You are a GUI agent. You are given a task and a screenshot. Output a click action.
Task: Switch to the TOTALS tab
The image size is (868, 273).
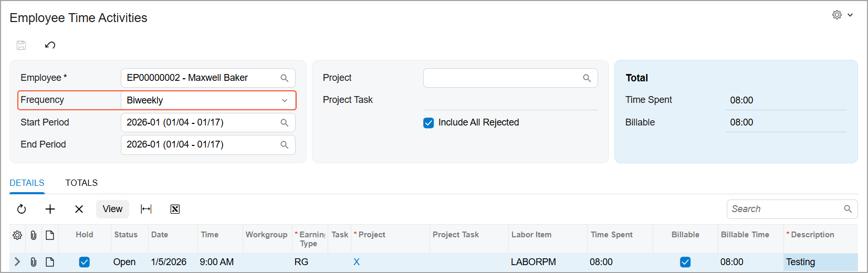(81, 183)
